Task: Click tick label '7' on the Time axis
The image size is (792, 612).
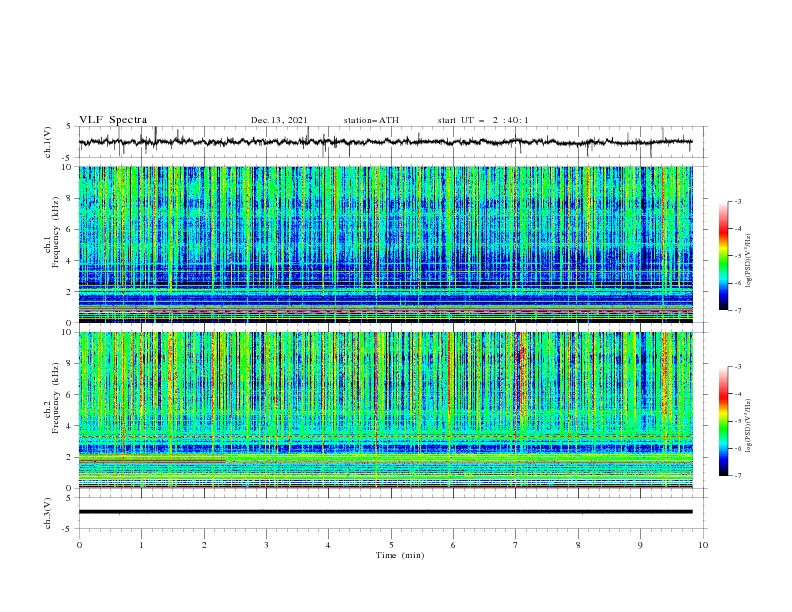Action: [x=516, y=545]
